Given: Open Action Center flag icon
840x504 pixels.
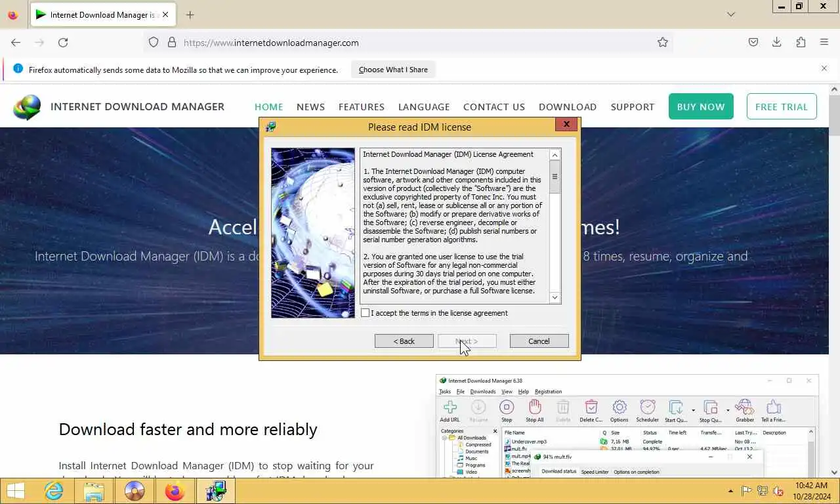Looking at the screenshot, I should pos(746,491).
